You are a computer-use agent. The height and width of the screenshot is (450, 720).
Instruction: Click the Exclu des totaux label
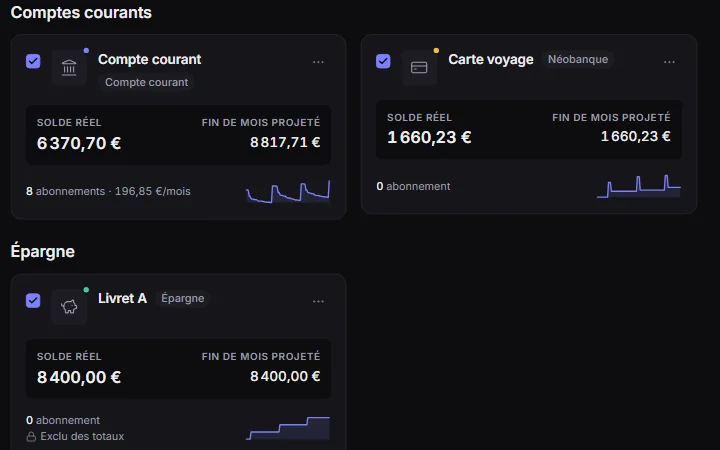pyautogui.click(x=82, y=436)
